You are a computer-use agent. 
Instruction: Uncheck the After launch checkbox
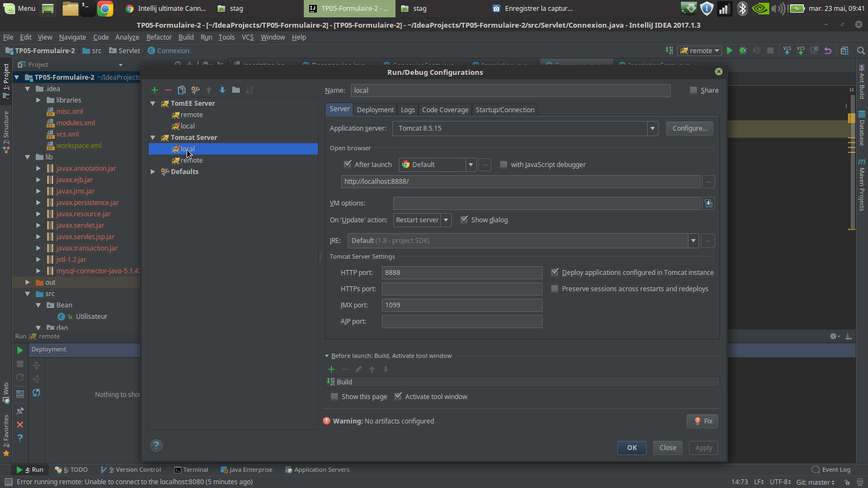coord(348,164)
